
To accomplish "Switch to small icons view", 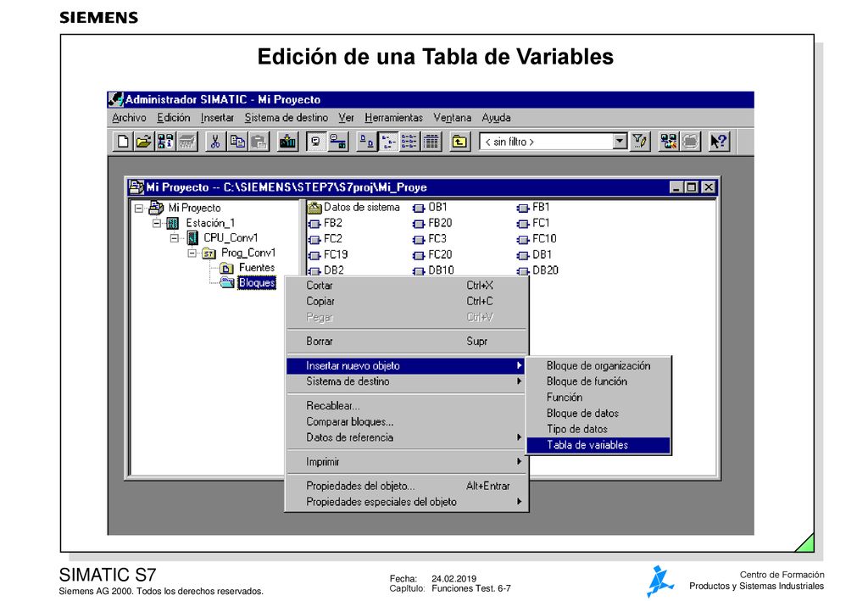I will (x=387, y=142).
